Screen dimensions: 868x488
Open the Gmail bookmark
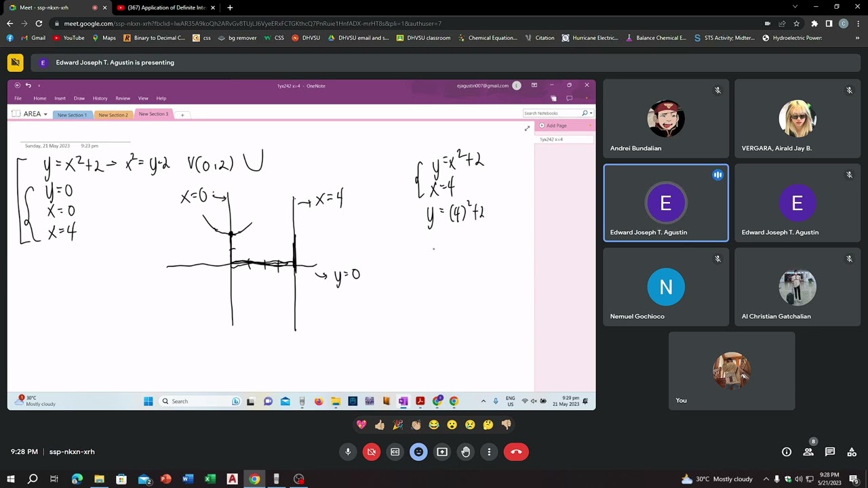(x=33, y=38)
